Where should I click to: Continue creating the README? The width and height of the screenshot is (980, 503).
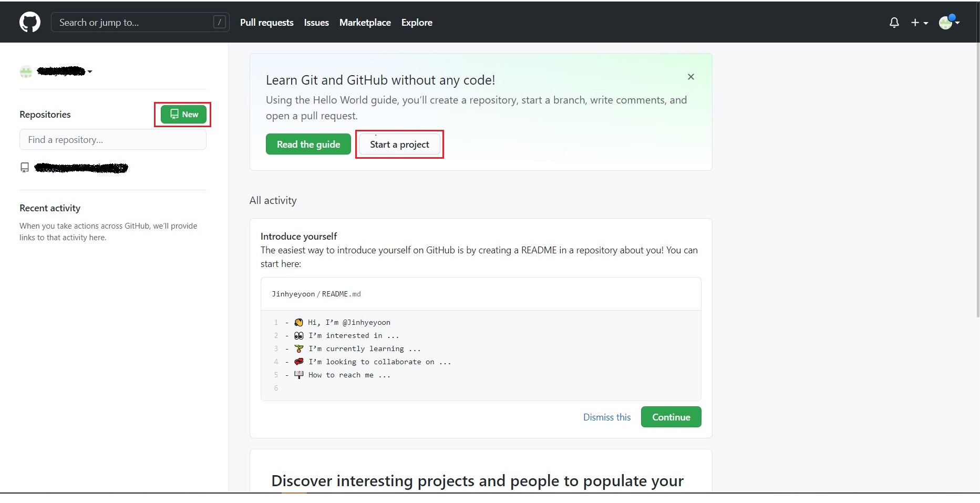(671, 417)
